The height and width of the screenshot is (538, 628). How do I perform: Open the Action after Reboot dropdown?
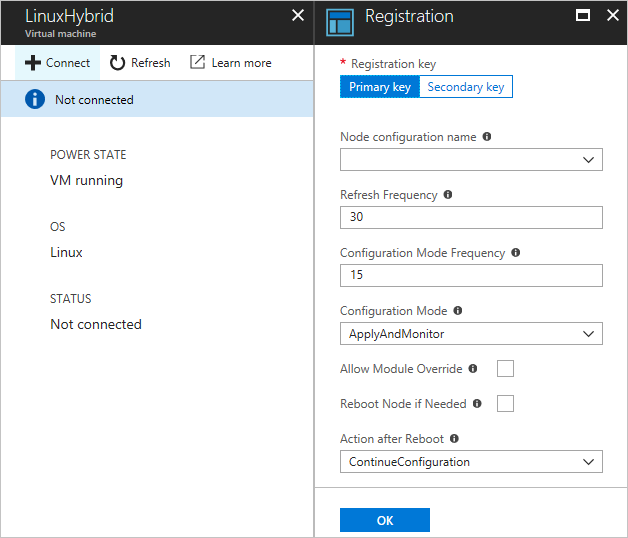[x=471, y=461]
